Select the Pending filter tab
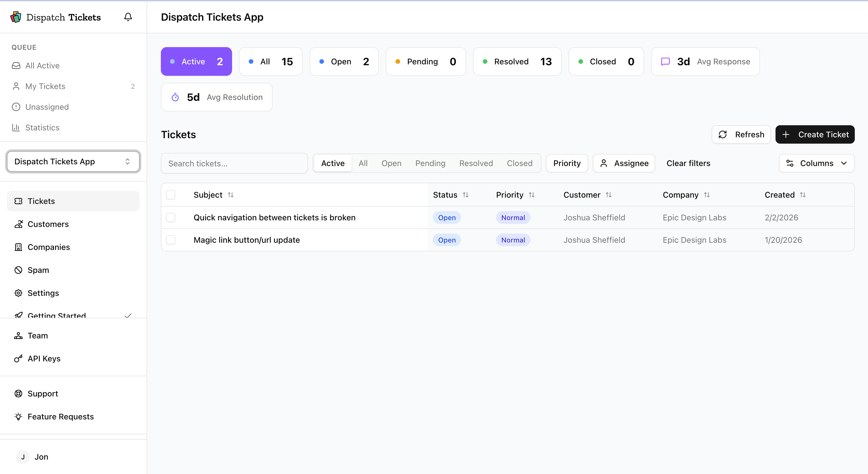This screenshot has height=474, width=868. click(430, 163)
